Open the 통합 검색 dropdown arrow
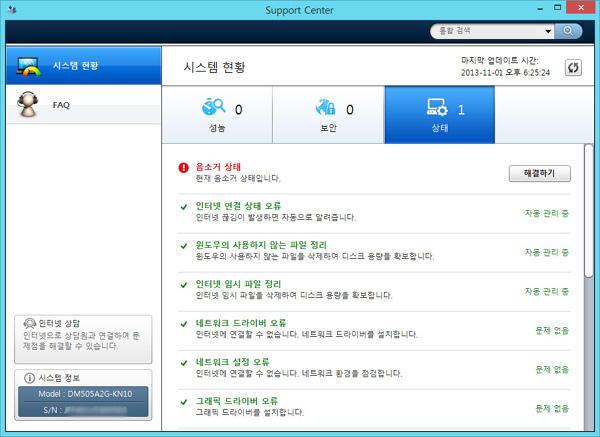The height and width of the screenshot is (437, 600). coord(548,31)
